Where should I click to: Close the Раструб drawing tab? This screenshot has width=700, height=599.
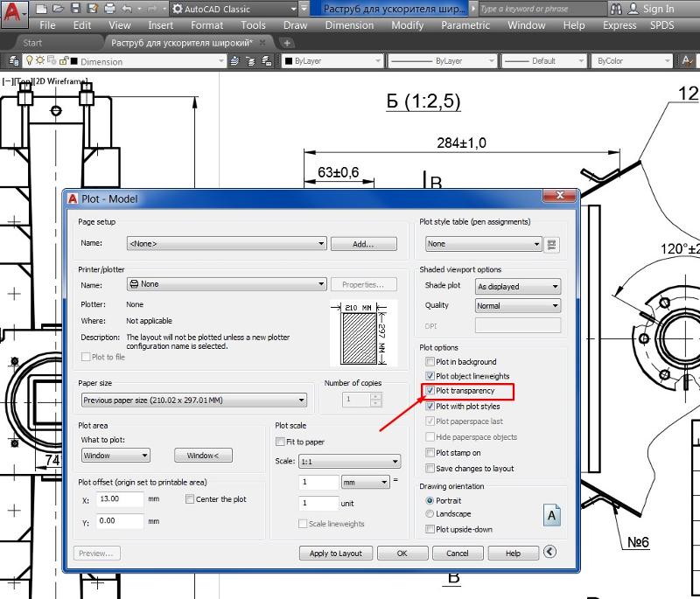(x=262, y=42)
